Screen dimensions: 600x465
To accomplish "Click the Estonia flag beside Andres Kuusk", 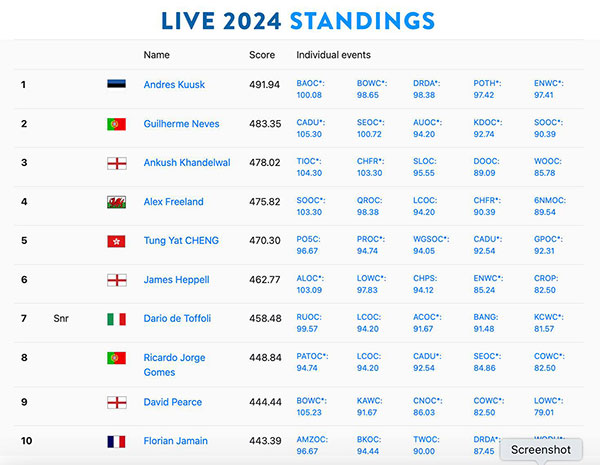I will click(116, 84).
